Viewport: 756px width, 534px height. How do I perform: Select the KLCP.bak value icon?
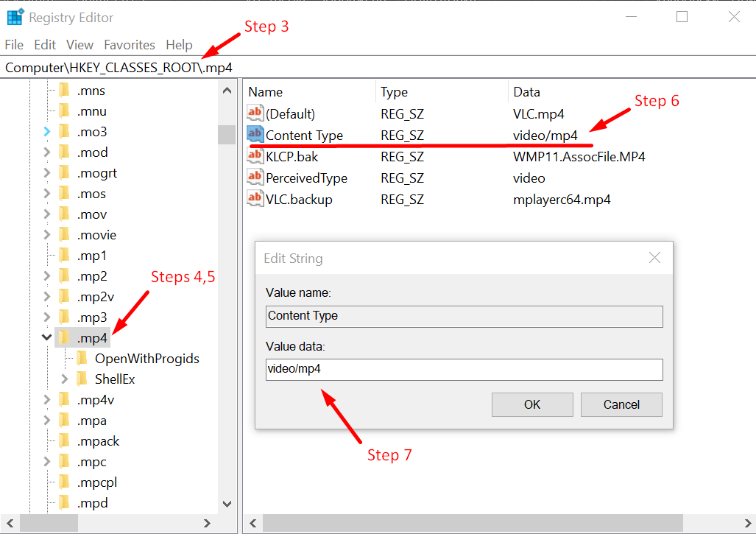(255, 156)
